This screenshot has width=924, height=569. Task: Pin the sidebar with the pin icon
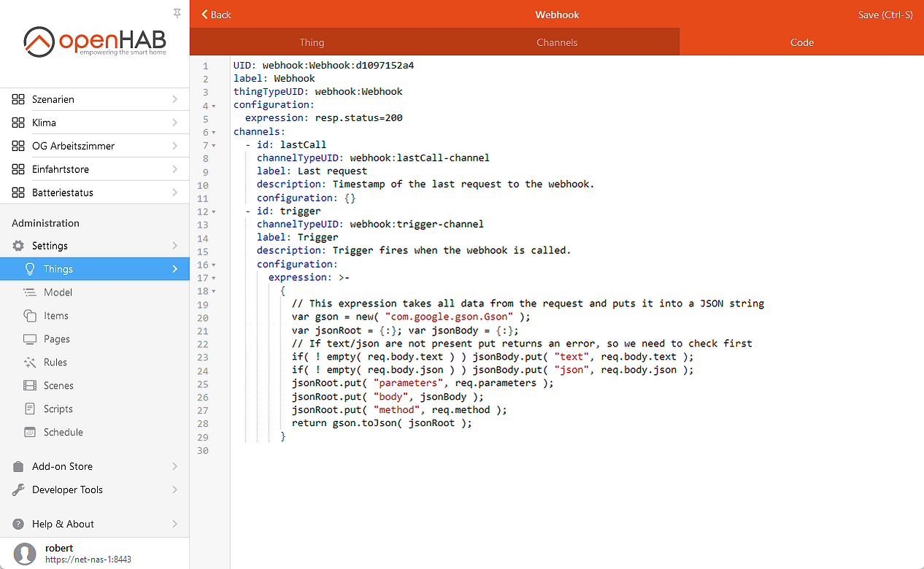point(177,13)
